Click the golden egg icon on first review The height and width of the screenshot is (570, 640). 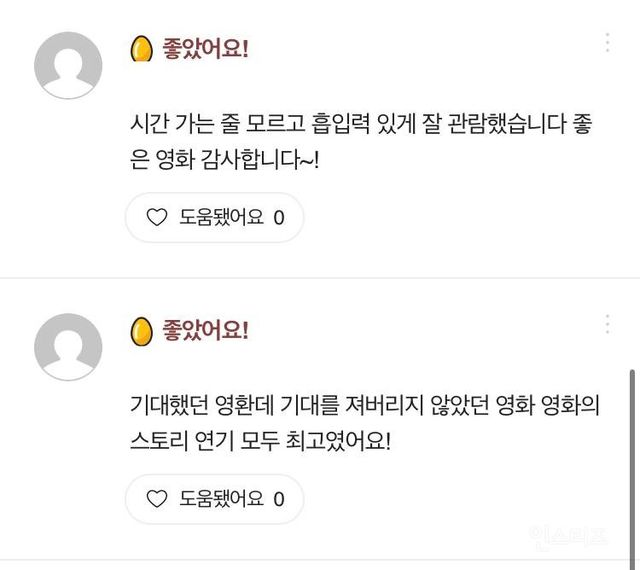click(141, 49)
